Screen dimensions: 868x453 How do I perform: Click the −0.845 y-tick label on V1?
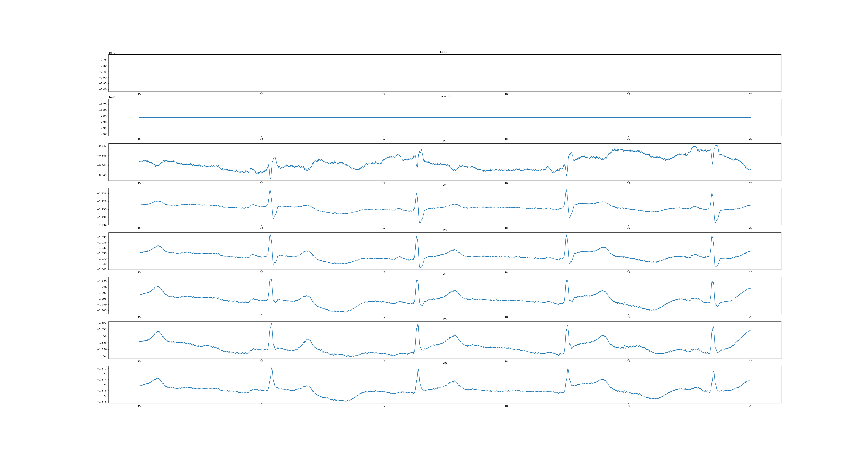[102, 175]
